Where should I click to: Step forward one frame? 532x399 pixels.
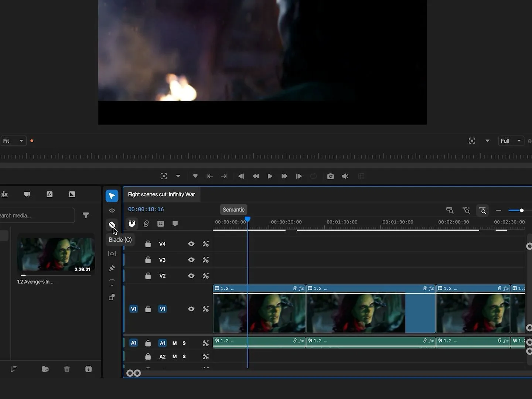[x=299, y=176]
